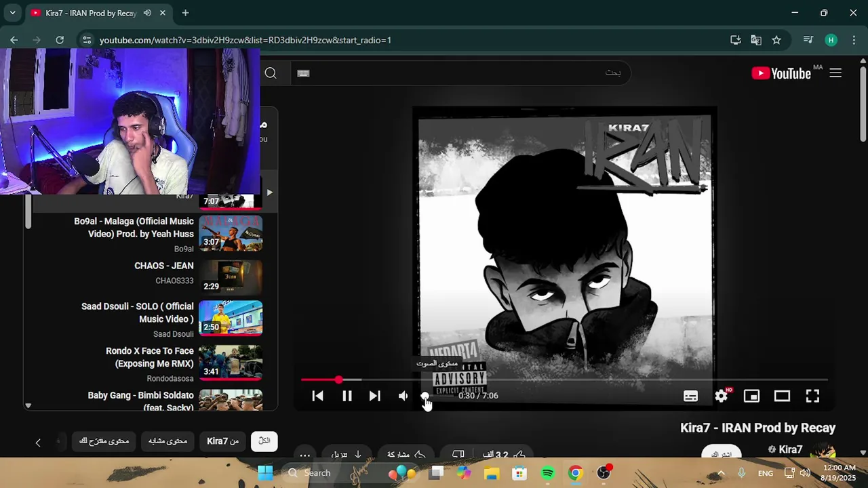Dislike the video with thumbs down
The height and width of the screenshot is (488, 868).
tap(458, 455)
